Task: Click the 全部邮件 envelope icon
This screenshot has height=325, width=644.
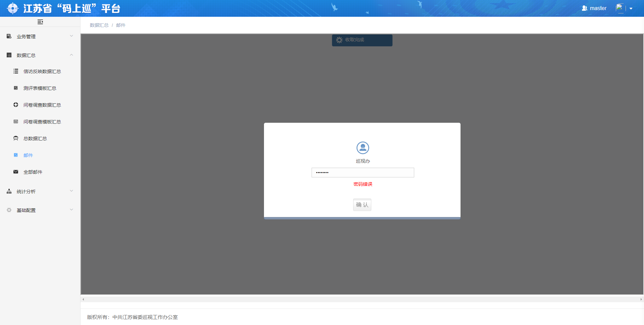Action: [16, 172]
